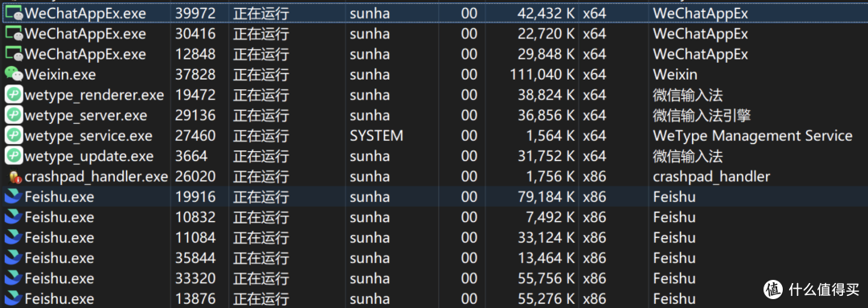Click the Feishu icon for PID 33320
The height and width of the screenshot is (308, 868).
[14, 278]
